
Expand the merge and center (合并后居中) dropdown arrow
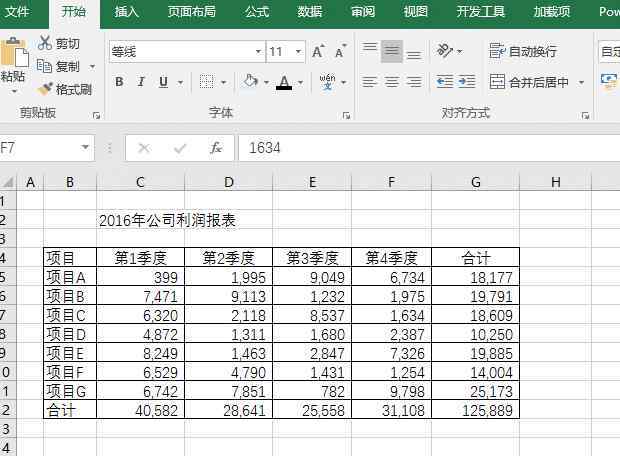(x=580, y=83)
